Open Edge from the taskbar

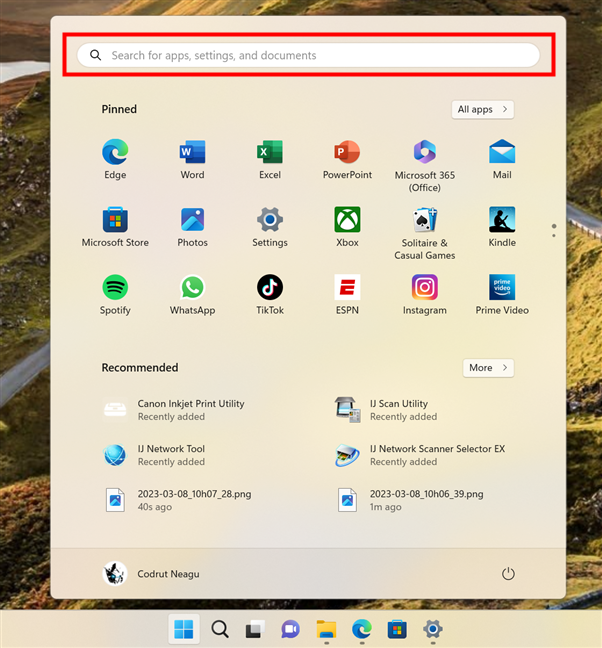coord(362,629)
